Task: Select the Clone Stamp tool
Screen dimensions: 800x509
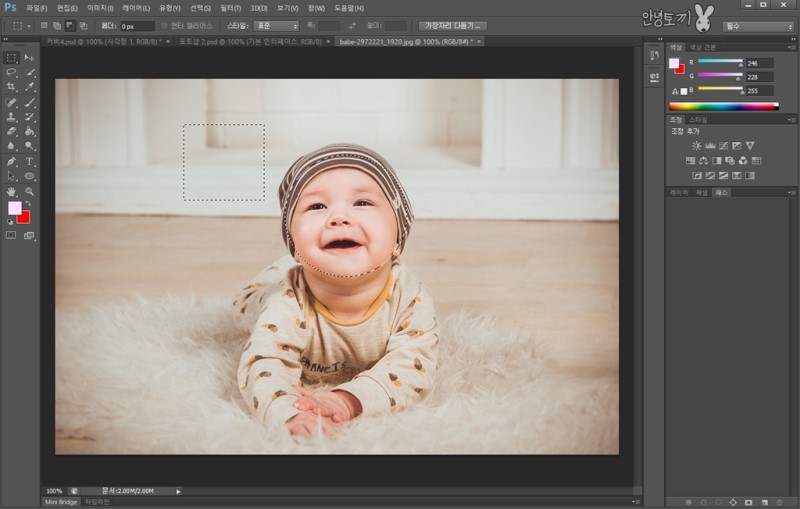Action: click(11, 117)
